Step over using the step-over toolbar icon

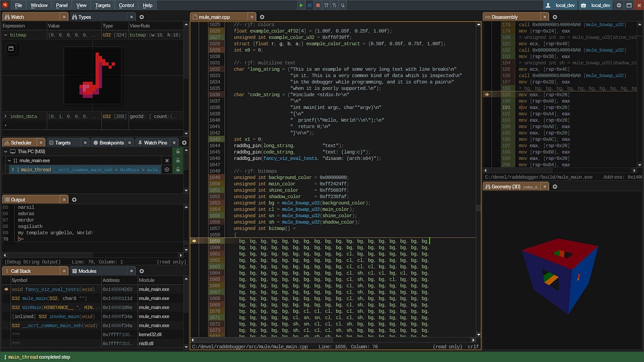(326, 5)
